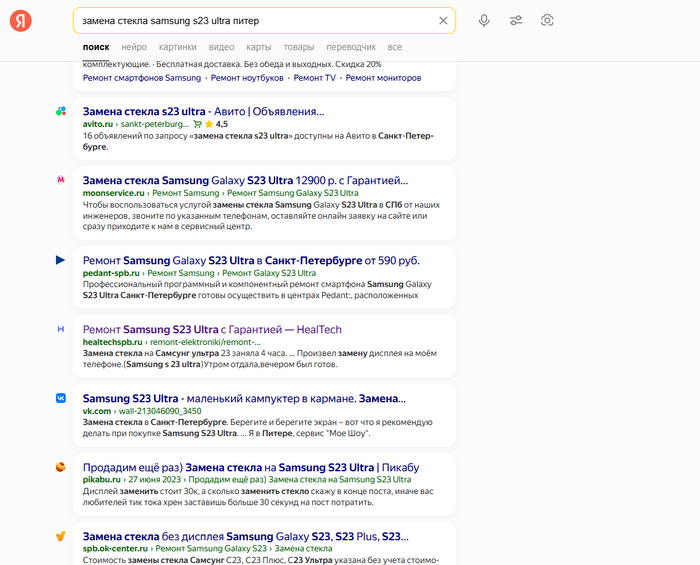This screenshot has height=565, width=700.
Task: Click the VK favicon
Action: 61,398
